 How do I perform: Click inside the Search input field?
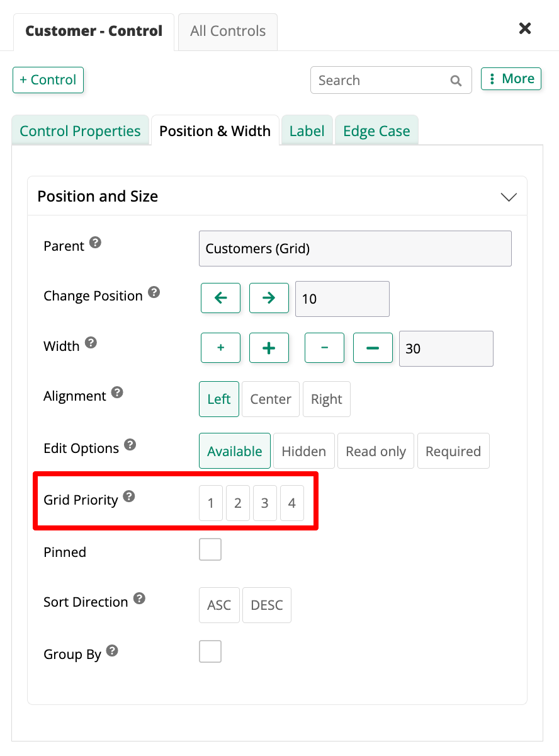click(x=378, y=80)
